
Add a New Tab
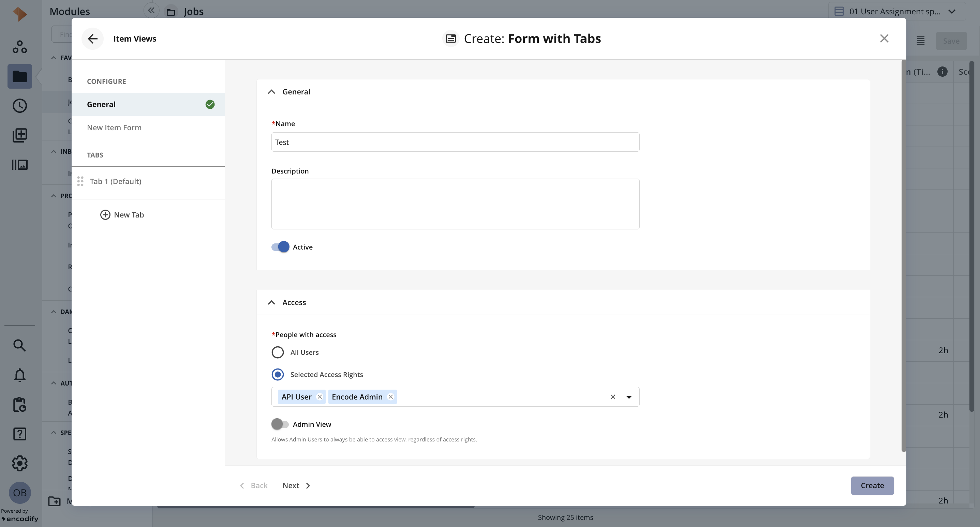[x=122, y=215]
